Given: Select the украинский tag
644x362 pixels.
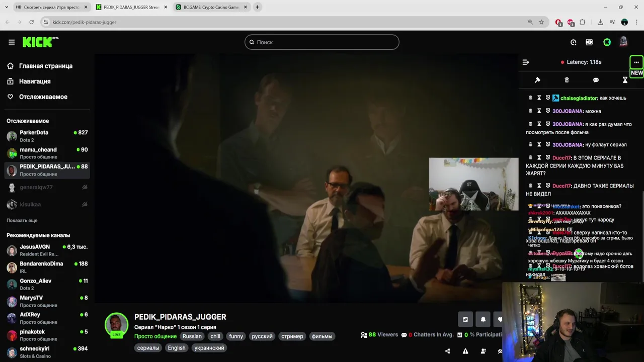Looking at the screenshot, I should click(209, 348).
